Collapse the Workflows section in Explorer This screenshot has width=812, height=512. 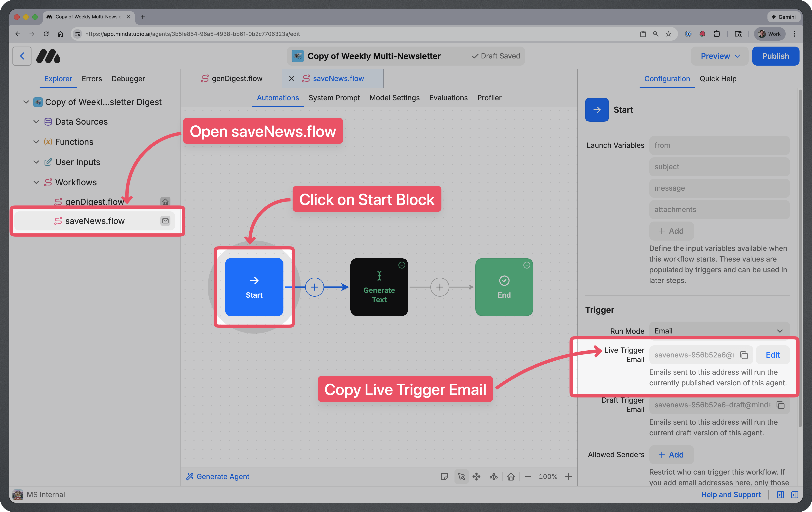36,182
